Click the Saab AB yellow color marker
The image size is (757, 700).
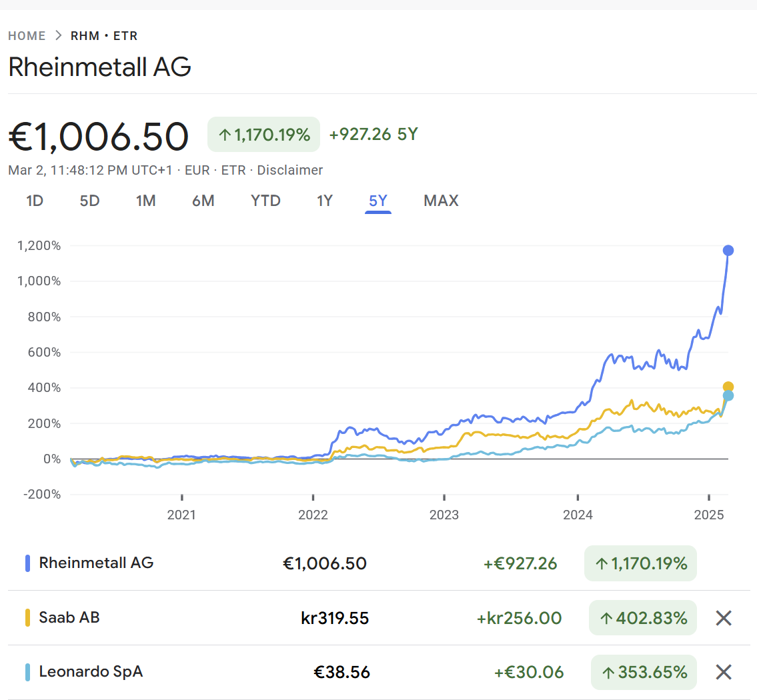tap(27, 618)
